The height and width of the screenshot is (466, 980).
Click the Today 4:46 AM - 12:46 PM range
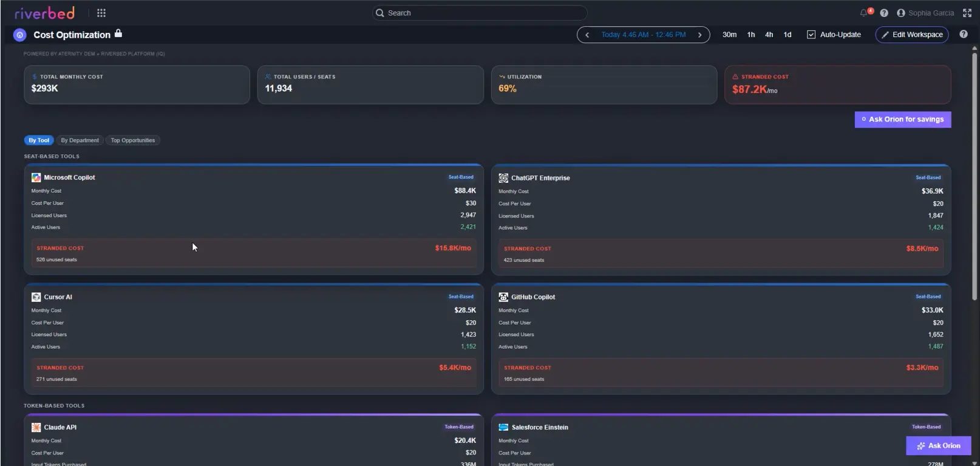click(644, 35)
